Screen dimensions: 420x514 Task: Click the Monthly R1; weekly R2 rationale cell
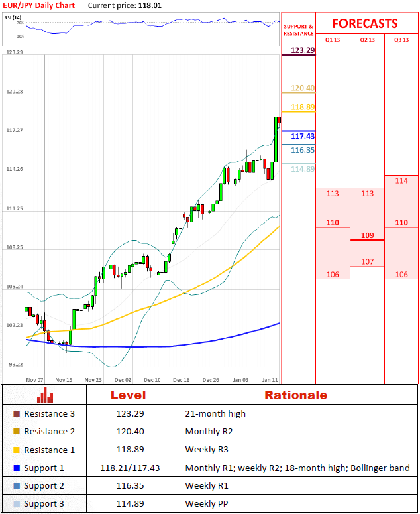pyautogui.click(x=297, y=468)
